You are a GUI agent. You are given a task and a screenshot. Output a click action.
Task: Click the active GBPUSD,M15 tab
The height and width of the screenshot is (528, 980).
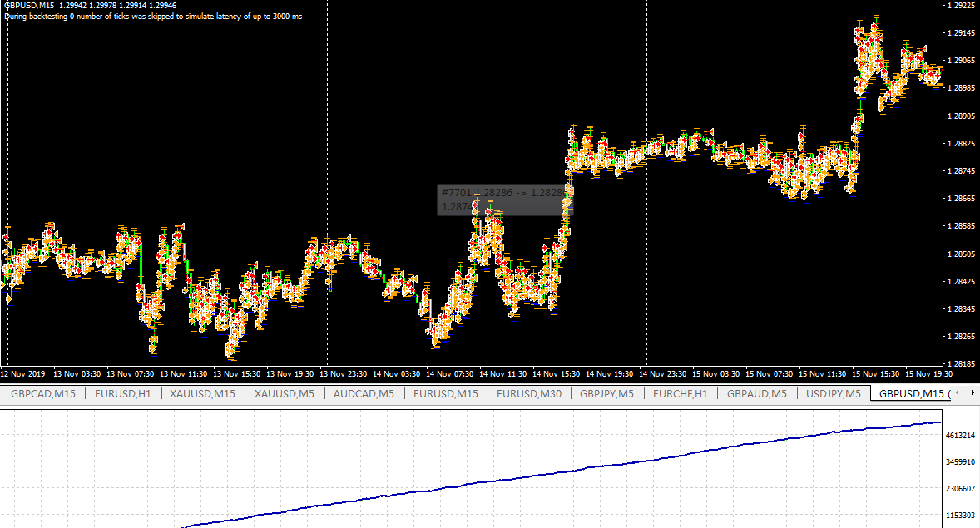pos(913,393)
